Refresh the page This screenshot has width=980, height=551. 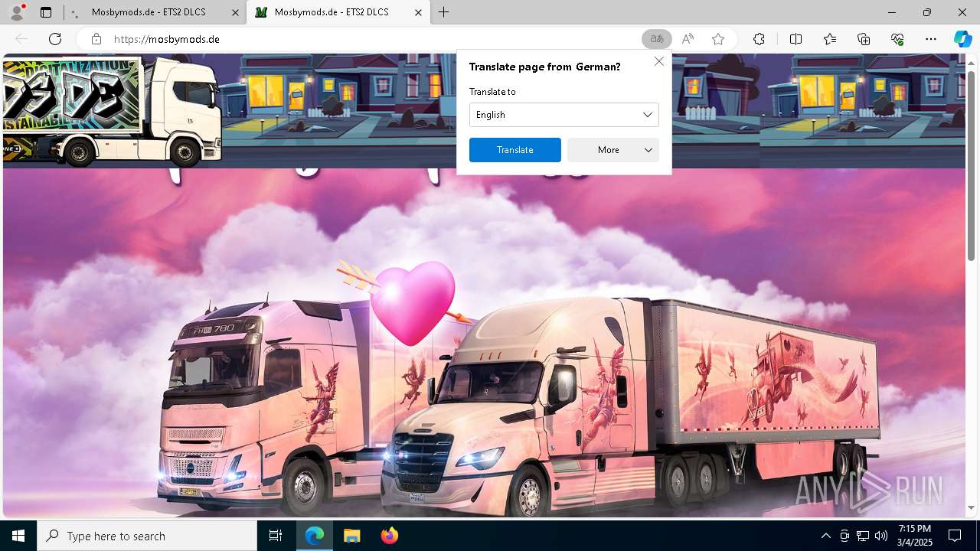click(55, 39)
